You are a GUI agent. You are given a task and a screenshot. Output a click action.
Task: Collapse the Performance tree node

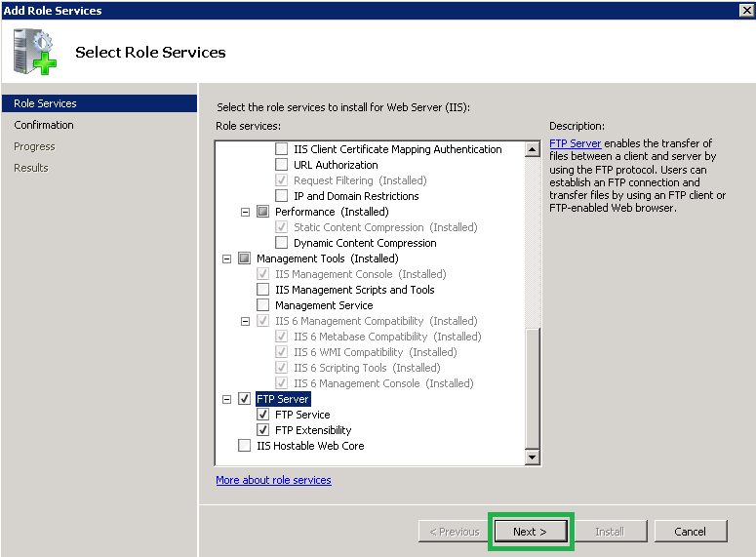pos(245,213)
